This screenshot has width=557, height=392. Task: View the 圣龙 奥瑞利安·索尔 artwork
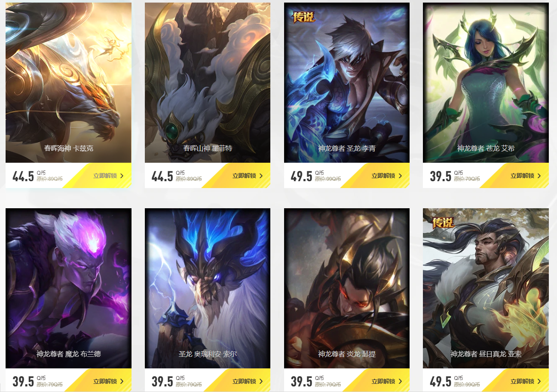[x=208, y=288]
